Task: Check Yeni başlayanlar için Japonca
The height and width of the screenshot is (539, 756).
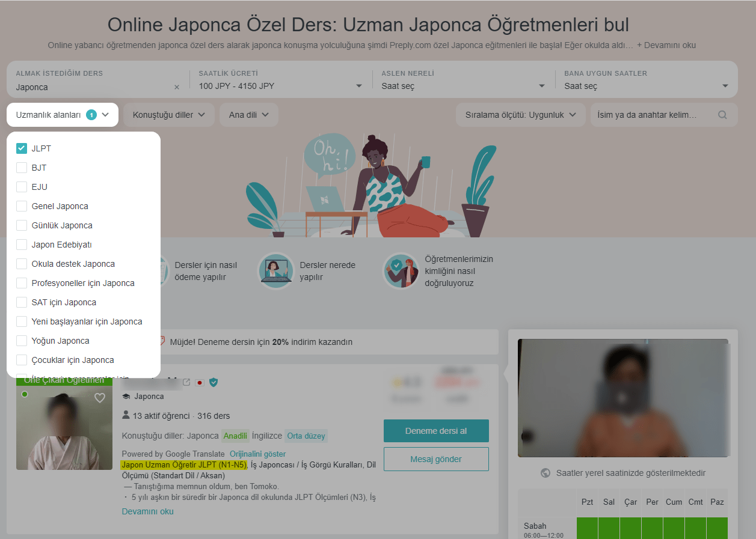Action: (x=22, y=321)
